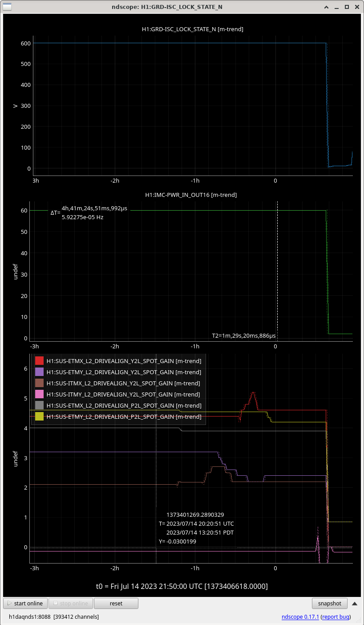Click the t0 timestamp label below plots

point(182,586)
